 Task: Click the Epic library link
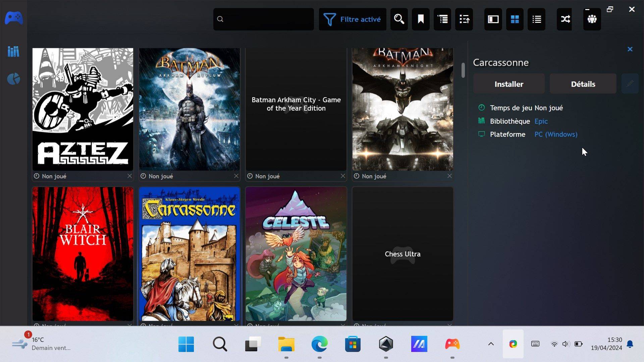[x=541, y=121]
